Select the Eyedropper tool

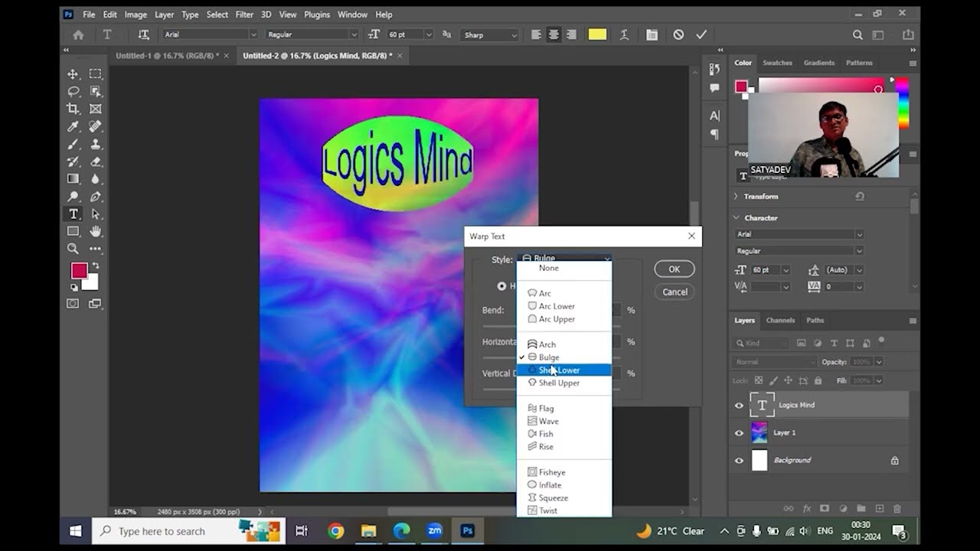click(x=73, y=127)
